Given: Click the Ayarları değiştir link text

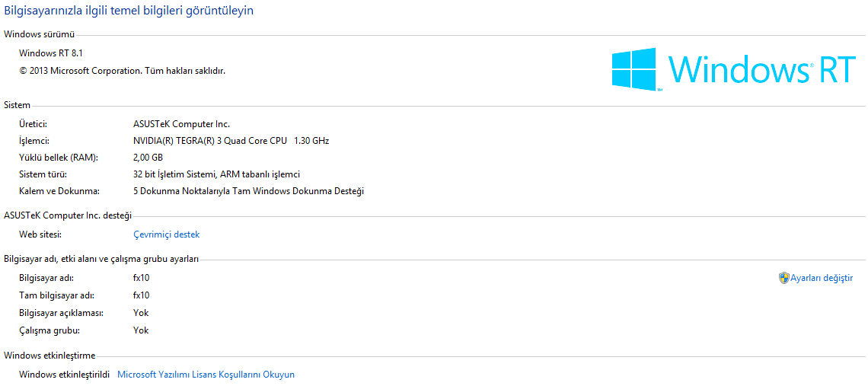Looking at the screenshot, I should [x=822, y=278].
